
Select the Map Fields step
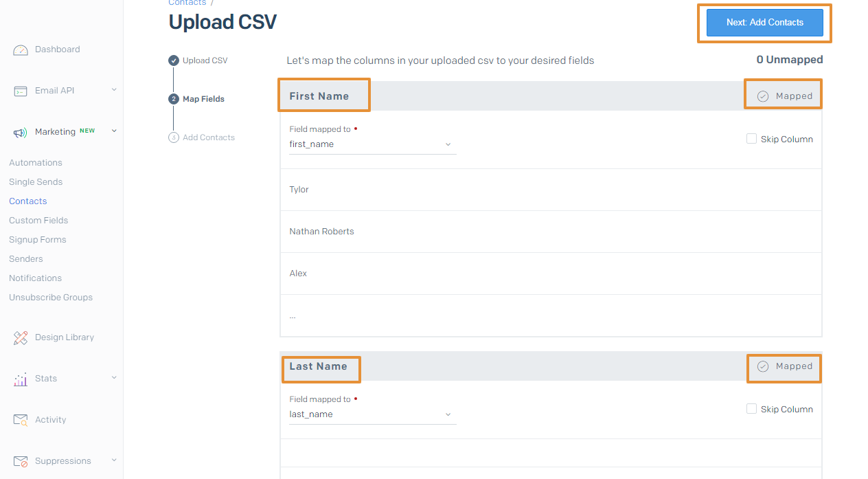[x=203, y=99]
